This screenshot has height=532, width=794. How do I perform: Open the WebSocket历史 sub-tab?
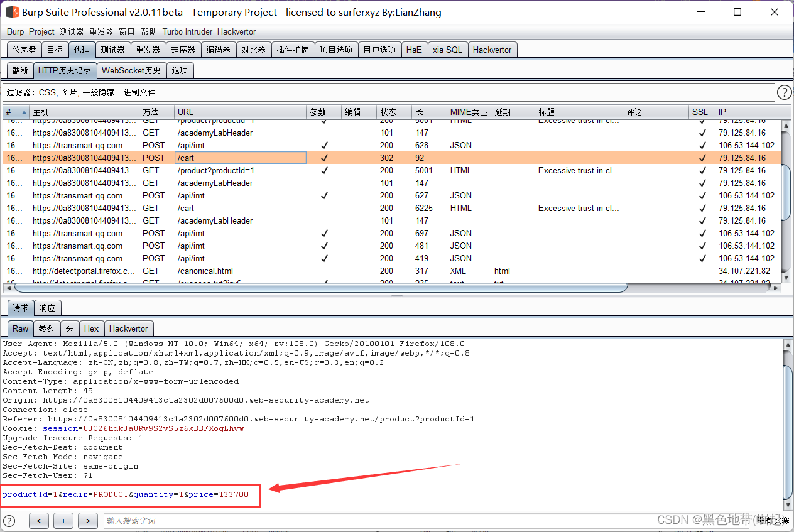pos(131,70)
